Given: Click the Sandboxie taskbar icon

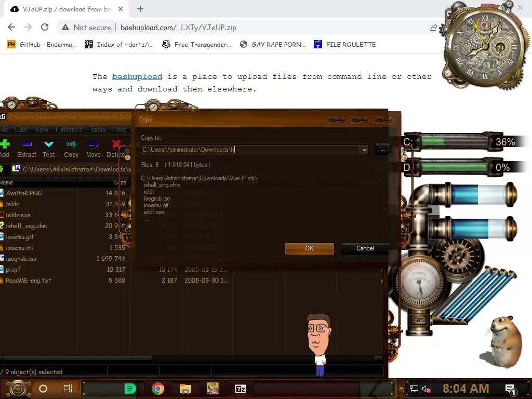Looking at the screenshot, I should [x=212, y=389].
